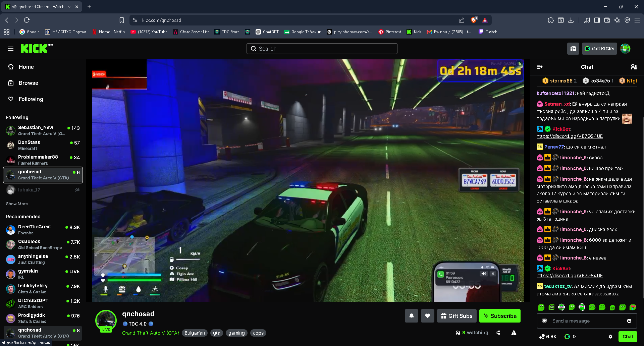The width and height of the screenshot is (644, 346).
Task: Open the Kick sidebar hamburger menu
Action: pos(11,49)
